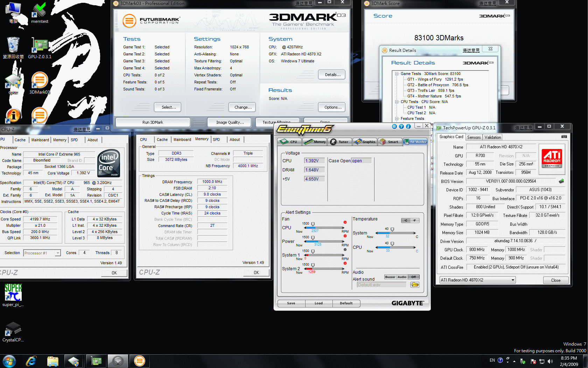Click the Close button in GPU-Z
The height and width of the screenshot is (368, 588).
coord(556,280)
